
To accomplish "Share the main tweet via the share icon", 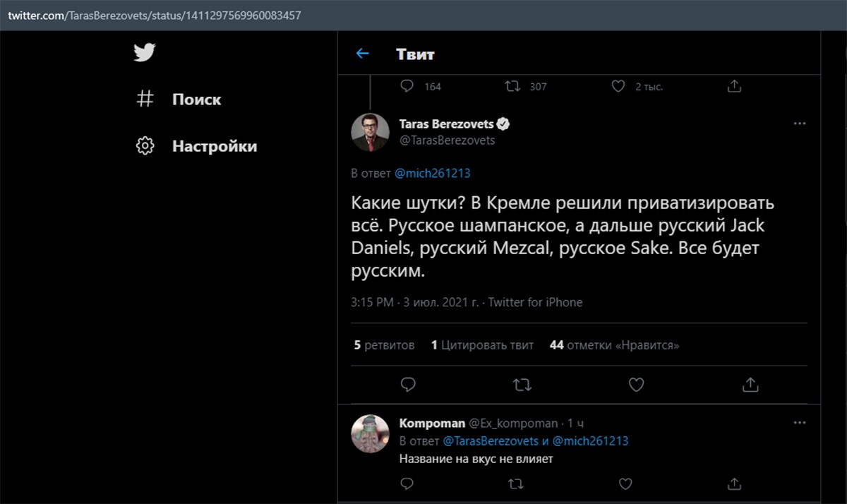I will tap(750, 385).
